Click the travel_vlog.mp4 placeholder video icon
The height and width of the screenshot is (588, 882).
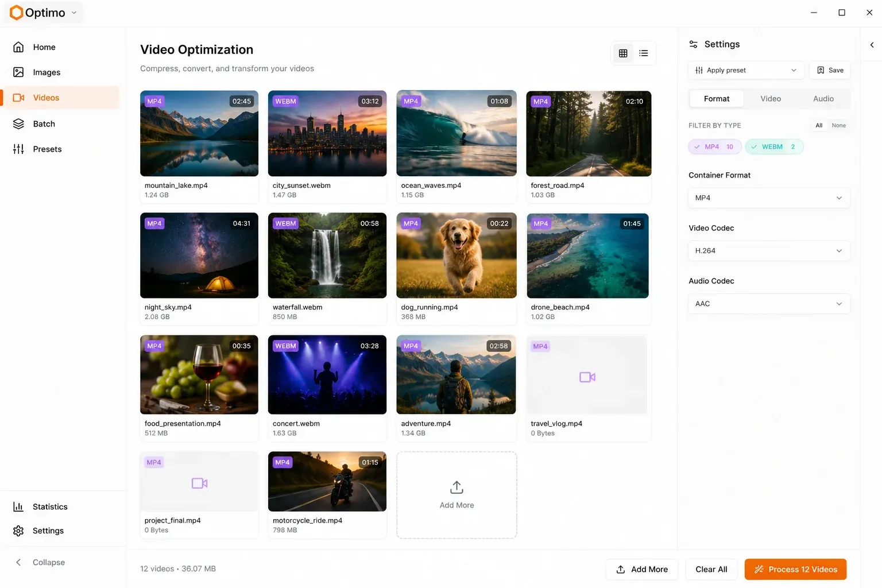point(587,377)
